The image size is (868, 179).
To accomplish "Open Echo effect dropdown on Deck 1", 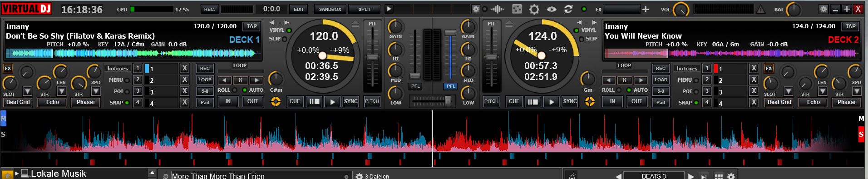I will [x=62, y=91].
